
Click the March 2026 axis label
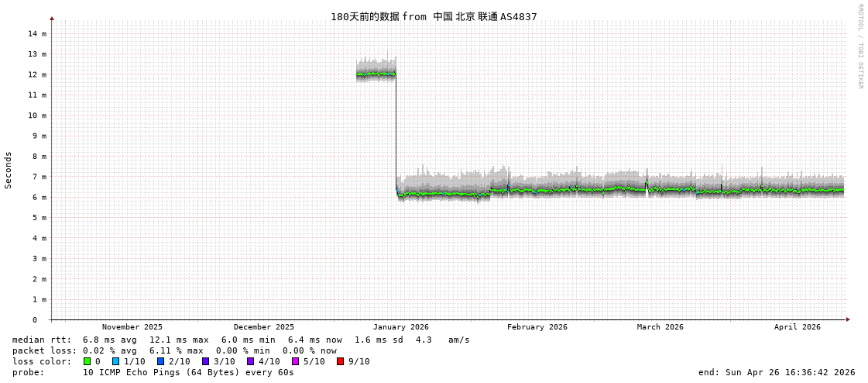660,327
